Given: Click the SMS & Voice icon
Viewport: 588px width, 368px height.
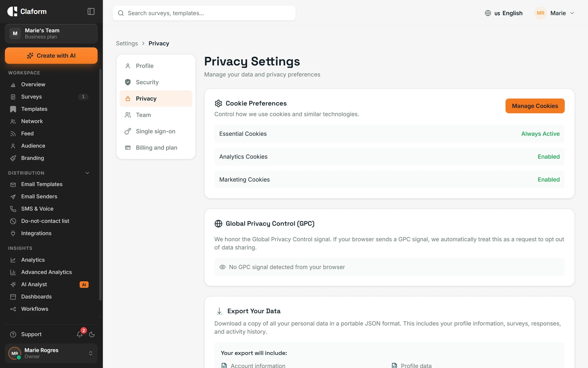Looking at the screenshot, I should (x=13, y=209).
